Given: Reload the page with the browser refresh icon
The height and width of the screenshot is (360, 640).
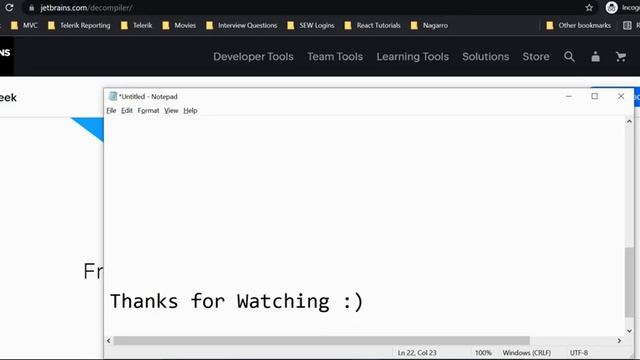Looking at the screenshot, I should (9, 7).
